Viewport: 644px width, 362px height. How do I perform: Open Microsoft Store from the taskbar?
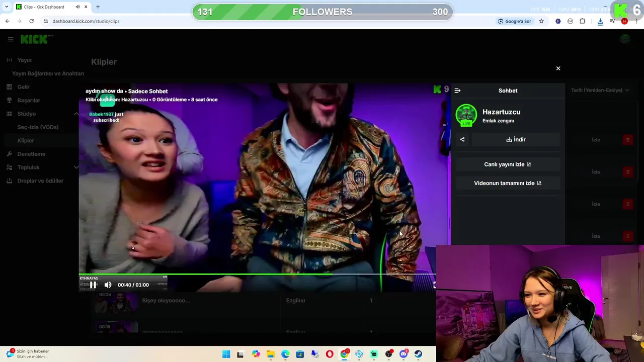[300, 354]
